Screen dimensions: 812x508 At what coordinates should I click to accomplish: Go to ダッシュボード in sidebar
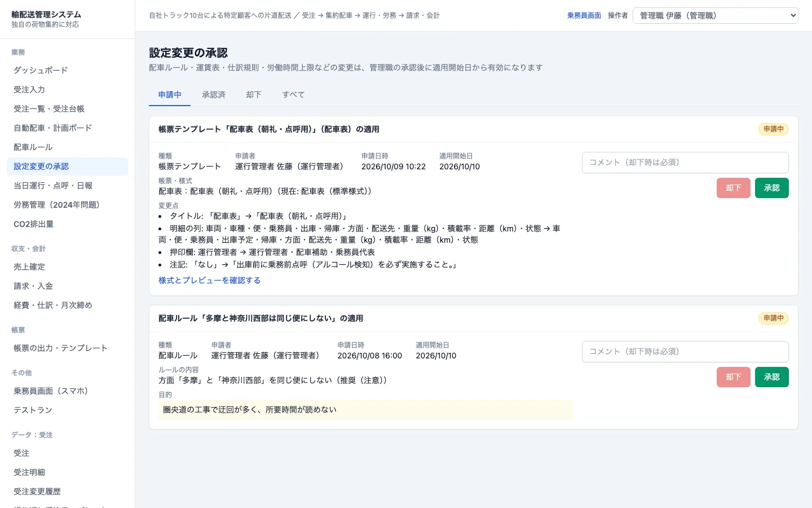67,71
